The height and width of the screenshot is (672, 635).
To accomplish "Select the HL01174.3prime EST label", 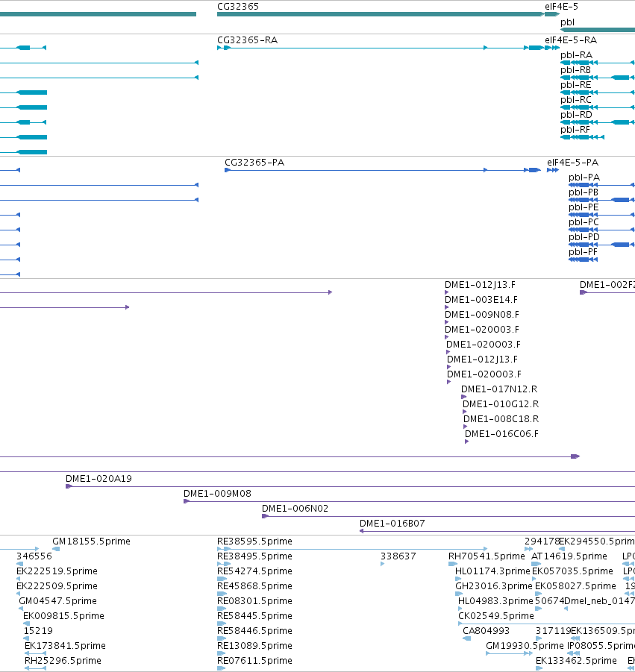I will [x=492, y=571].
